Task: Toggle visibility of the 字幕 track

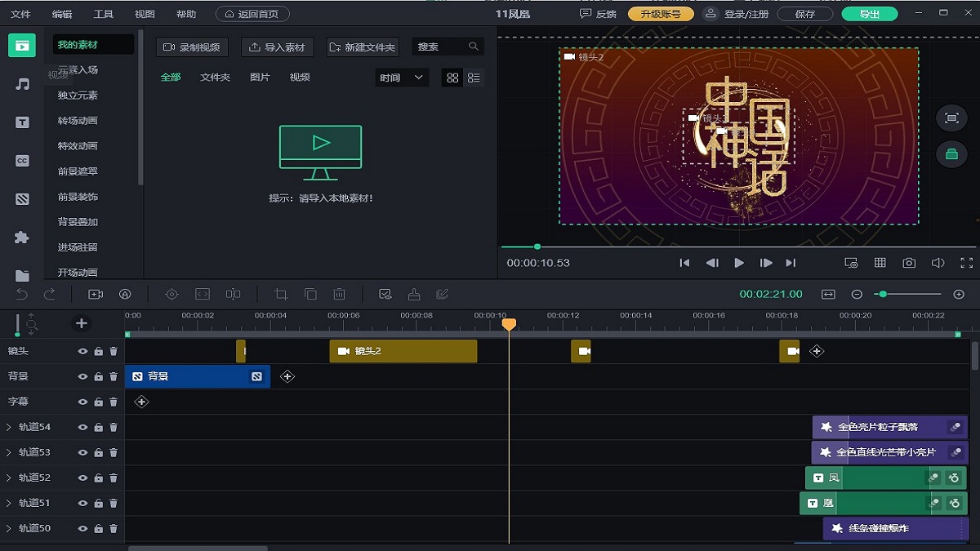Action: (x=82, y=402)
